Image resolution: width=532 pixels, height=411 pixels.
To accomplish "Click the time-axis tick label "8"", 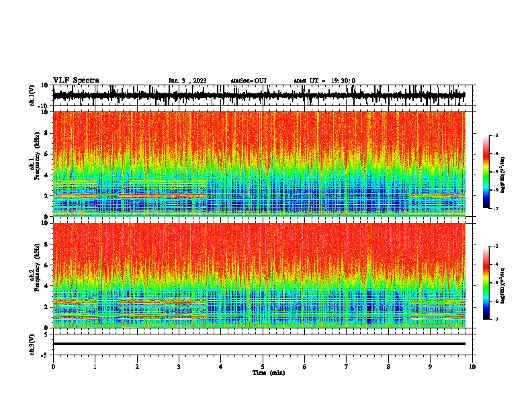I will (388, 367).
